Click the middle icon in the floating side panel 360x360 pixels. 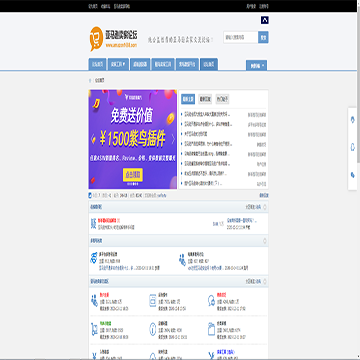click(x=353, y=147)
